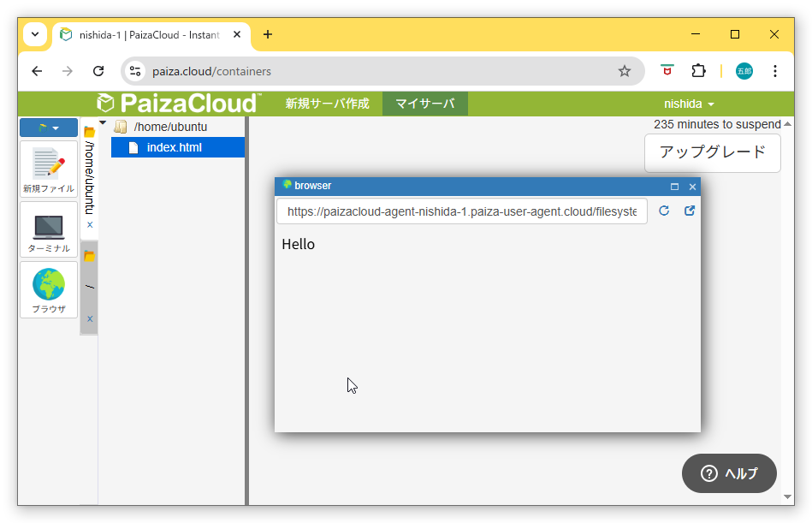Select index.html in file tree
The image size is (812, 523).
click(x=178, y=147)
